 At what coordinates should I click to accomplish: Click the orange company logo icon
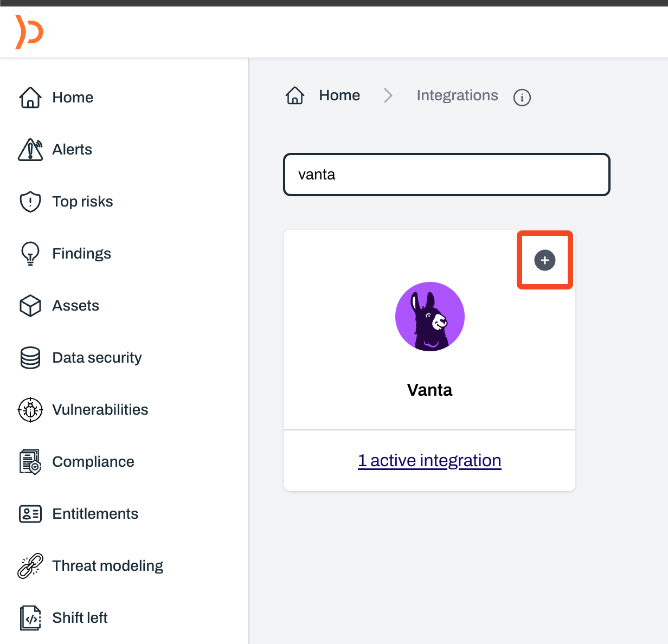click(29, 32)
